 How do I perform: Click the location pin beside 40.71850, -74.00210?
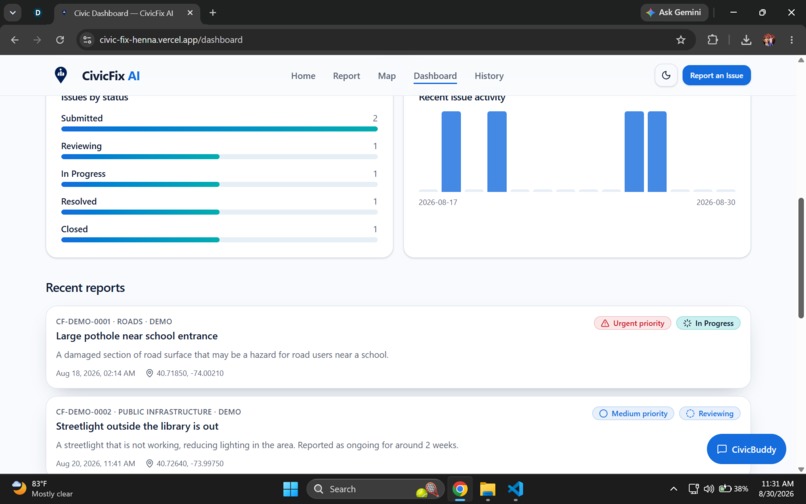(x=149, y=373)
